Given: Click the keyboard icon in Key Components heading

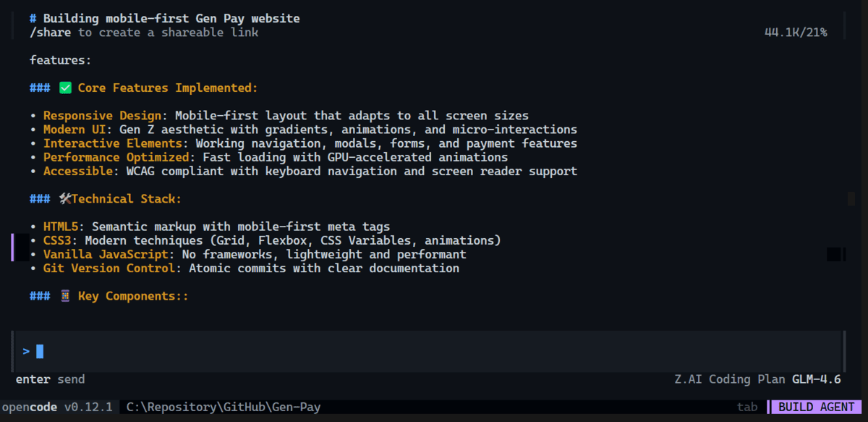Looking at the screenshot, I should pyautogui.click(x=64, y=295).
